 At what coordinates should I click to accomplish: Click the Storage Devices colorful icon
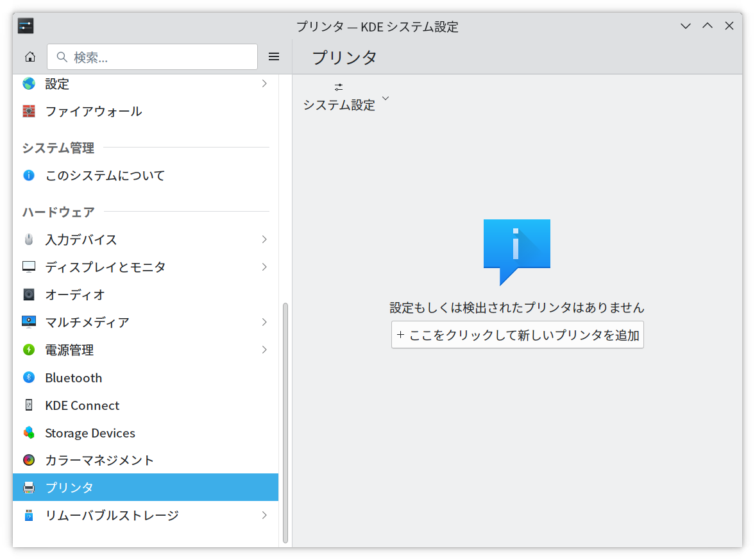click(x=29, y=432)
